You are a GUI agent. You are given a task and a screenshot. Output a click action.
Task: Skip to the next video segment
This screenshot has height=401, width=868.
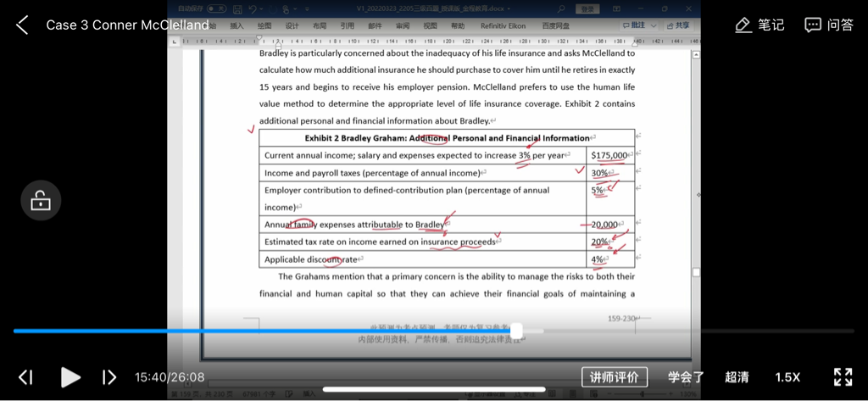[x=109, y=377]
